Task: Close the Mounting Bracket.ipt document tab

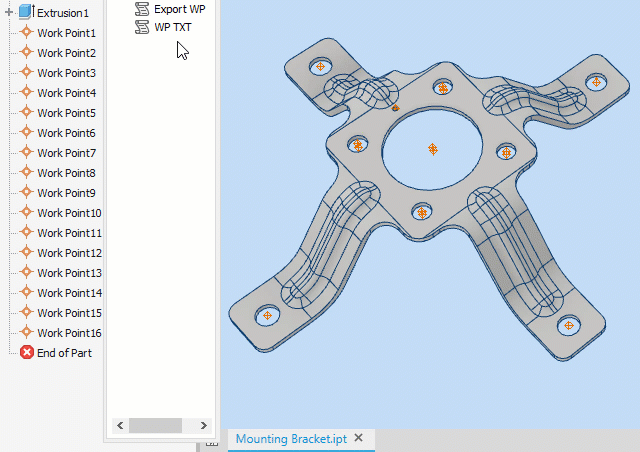Action: tap(359, 438)
